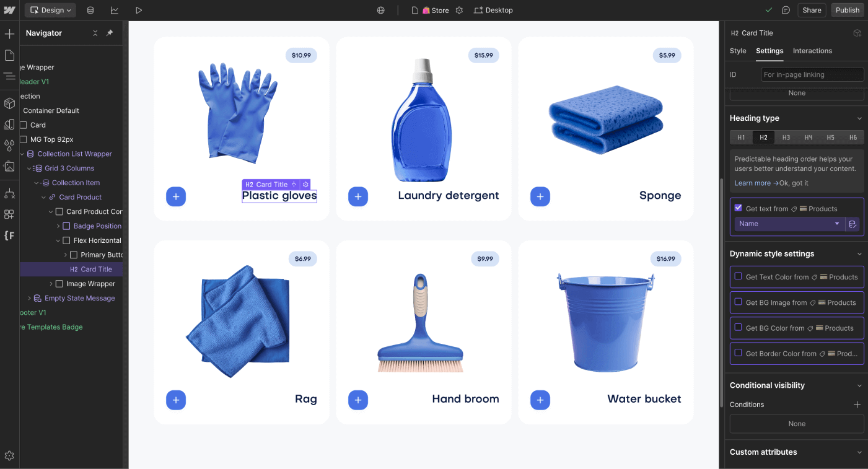Add a condition with the plus icon
This screenshot has width=868, height=469.
pyautogui.click(x=857, y=405)
